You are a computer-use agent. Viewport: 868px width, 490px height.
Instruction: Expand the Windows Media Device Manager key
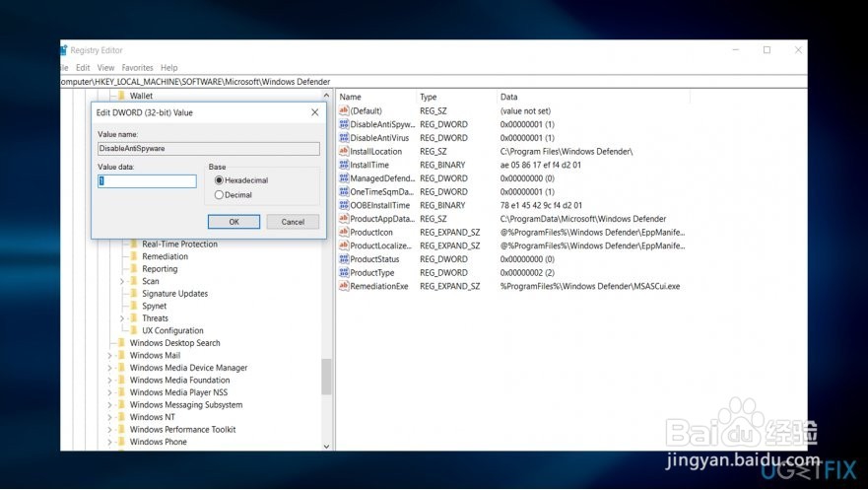109,368
